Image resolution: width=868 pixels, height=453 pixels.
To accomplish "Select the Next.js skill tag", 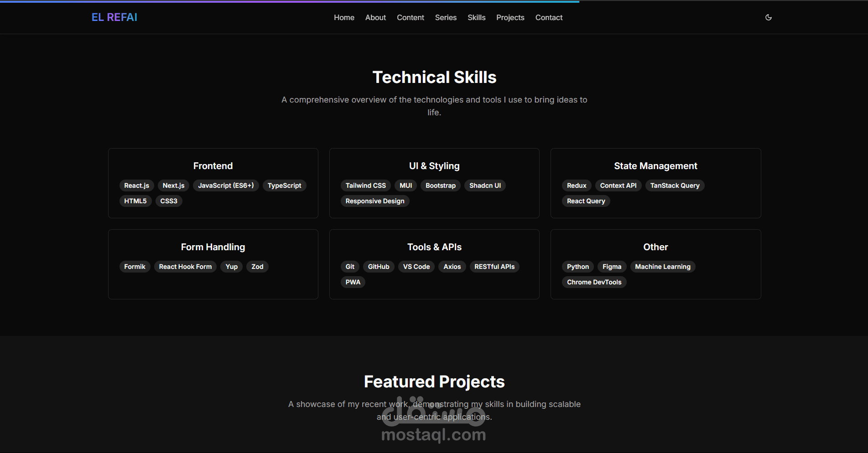I will (173, 185).
